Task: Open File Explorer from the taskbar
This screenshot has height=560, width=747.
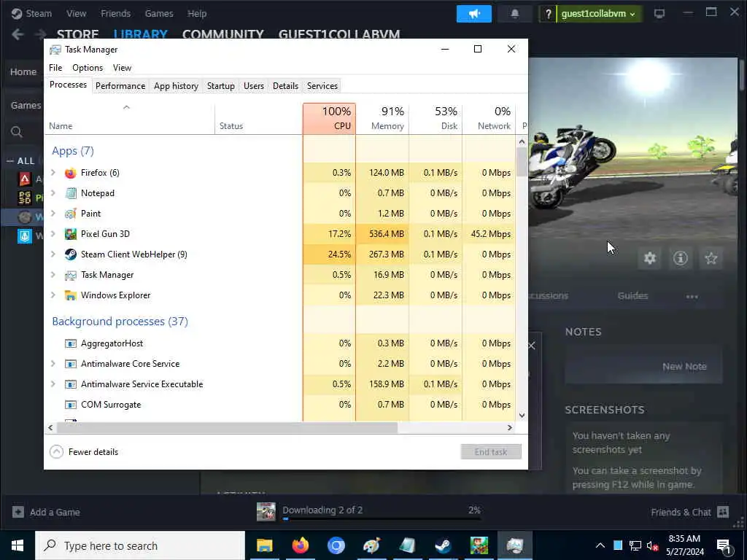Action: click(x=264, y=545)
